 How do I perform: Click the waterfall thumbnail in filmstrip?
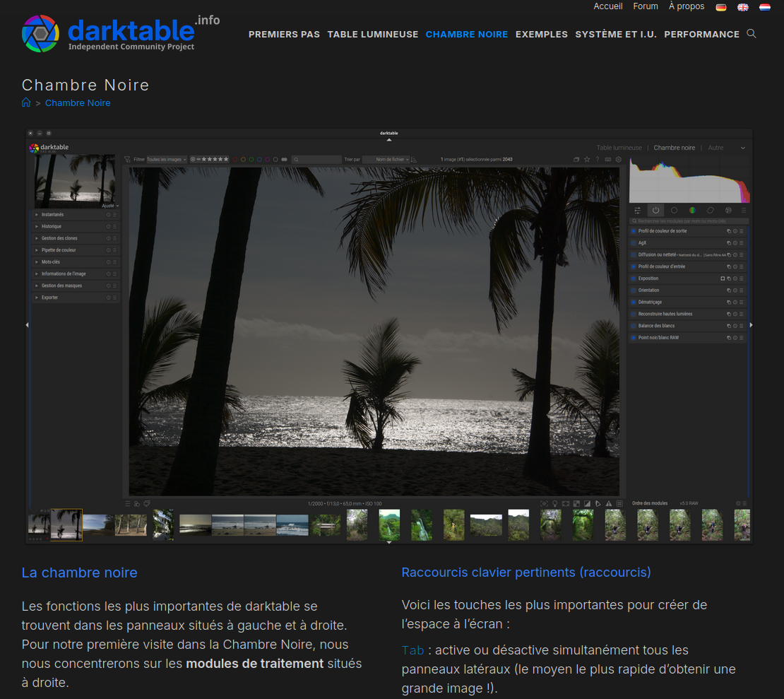[x=422, y=525]
